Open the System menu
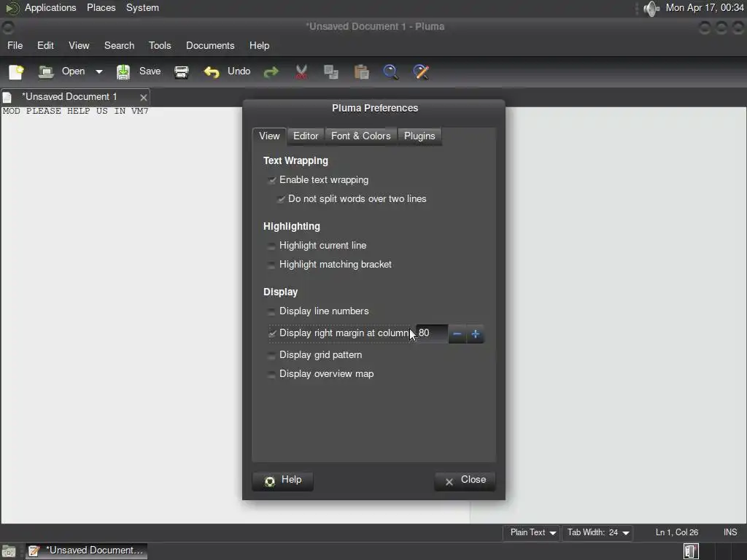This screenshot has width=747, height=560. tap(142, 7)
